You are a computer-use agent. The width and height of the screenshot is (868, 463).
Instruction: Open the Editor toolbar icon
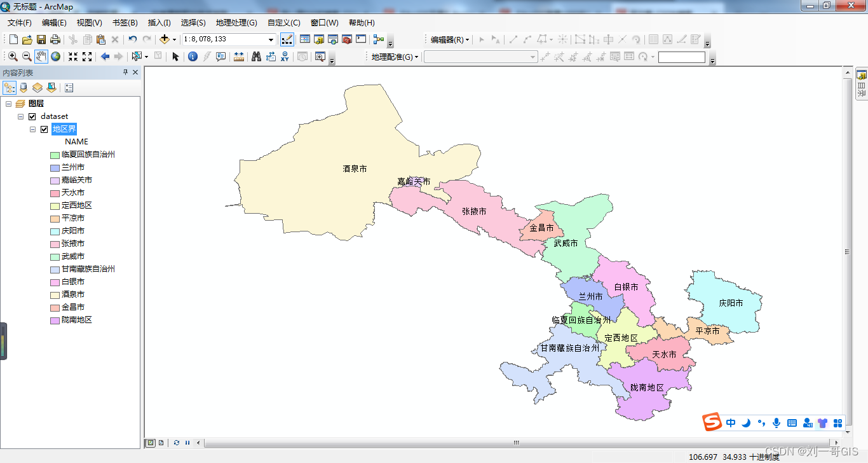(287, 39)
